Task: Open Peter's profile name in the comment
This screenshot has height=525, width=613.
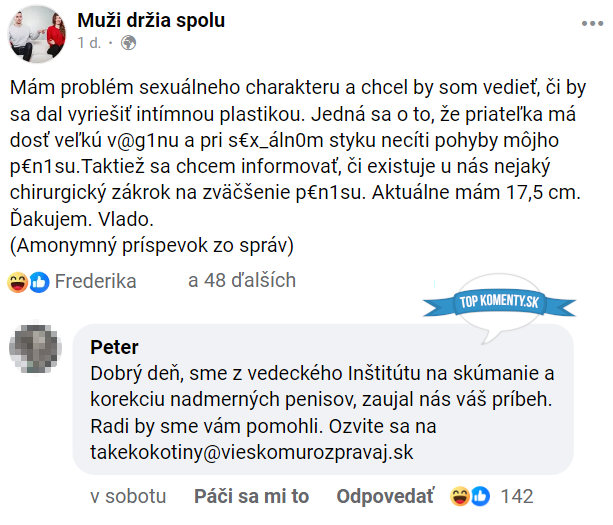Action: pos(114,348)
